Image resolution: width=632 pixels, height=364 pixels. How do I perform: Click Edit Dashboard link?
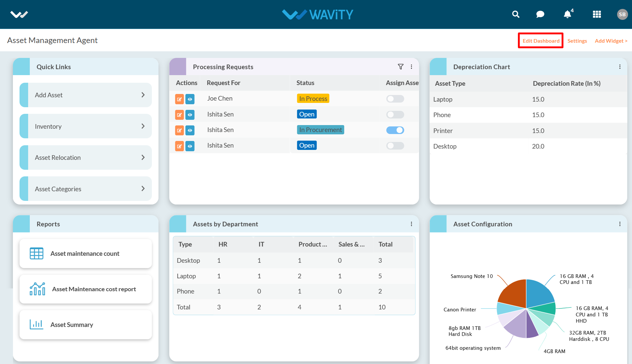point(541,41)
